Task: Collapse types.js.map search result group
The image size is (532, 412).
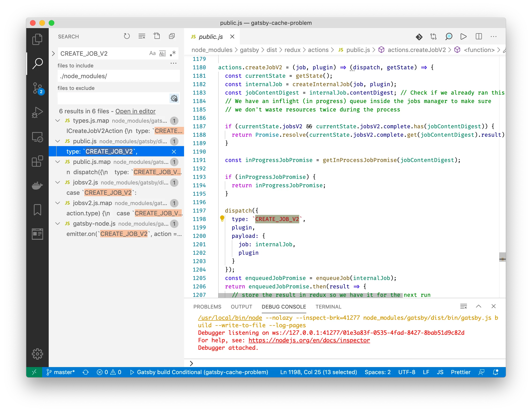Action: [58, 121]
